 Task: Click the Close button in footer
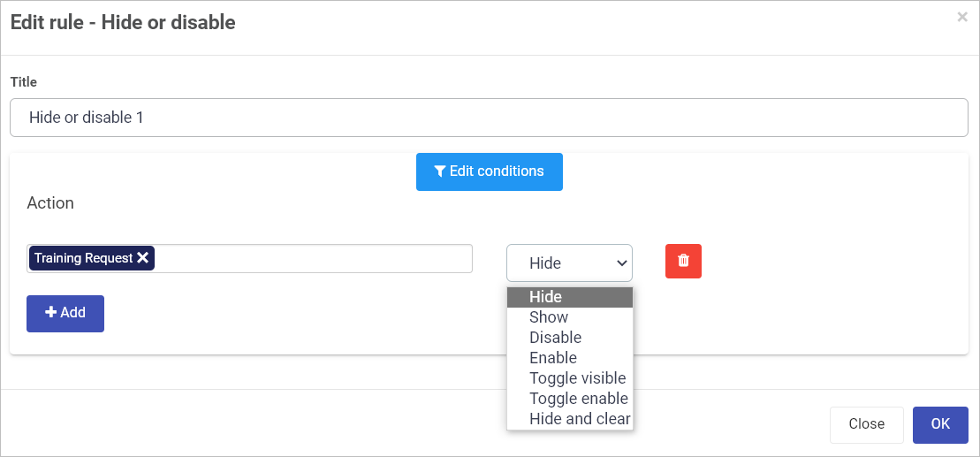pos(867,424)
